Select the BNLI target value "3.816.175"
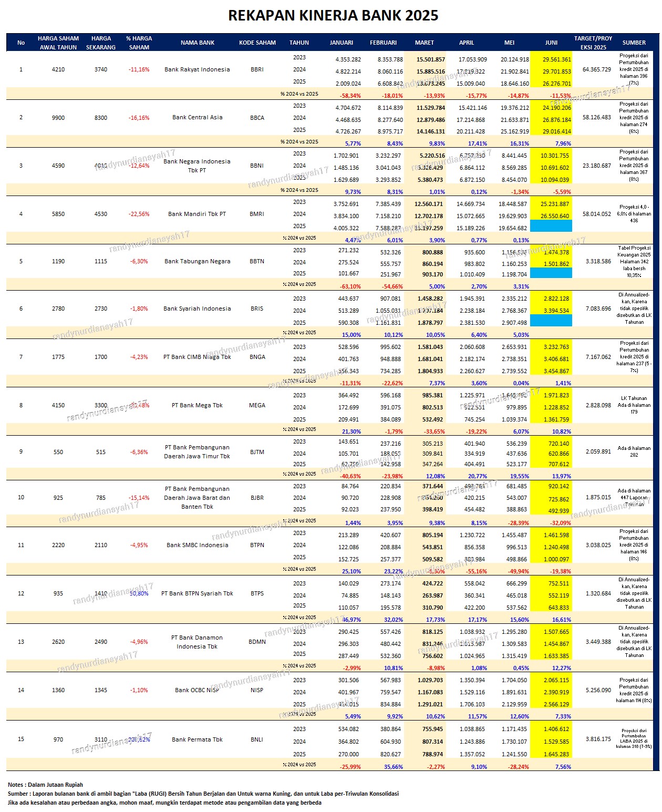 pyautogui.click(x=598, y=739)
